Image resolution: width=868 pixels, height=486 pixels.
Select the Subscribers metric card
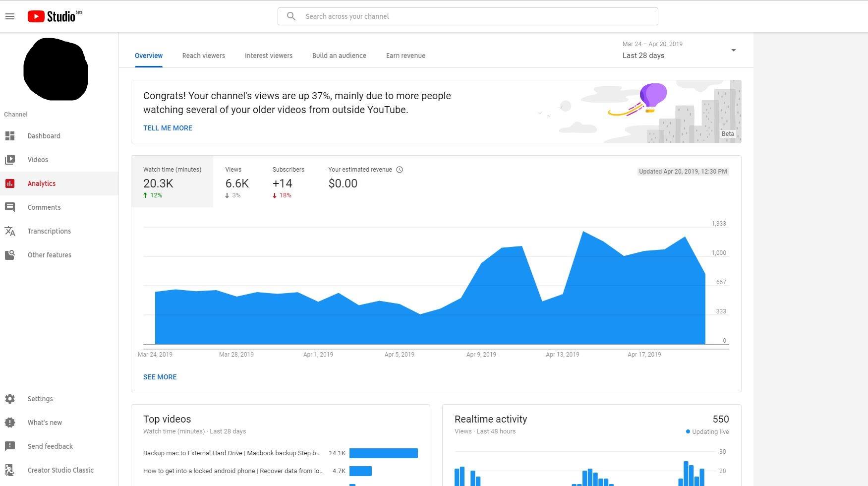pos(288,182)
